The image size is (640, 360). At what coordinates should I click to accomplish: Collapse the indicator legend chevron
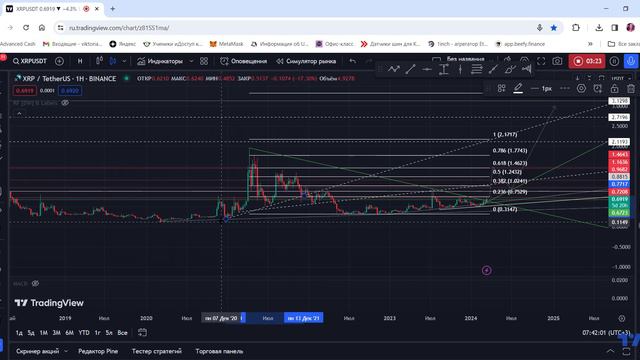coord(19,113)
